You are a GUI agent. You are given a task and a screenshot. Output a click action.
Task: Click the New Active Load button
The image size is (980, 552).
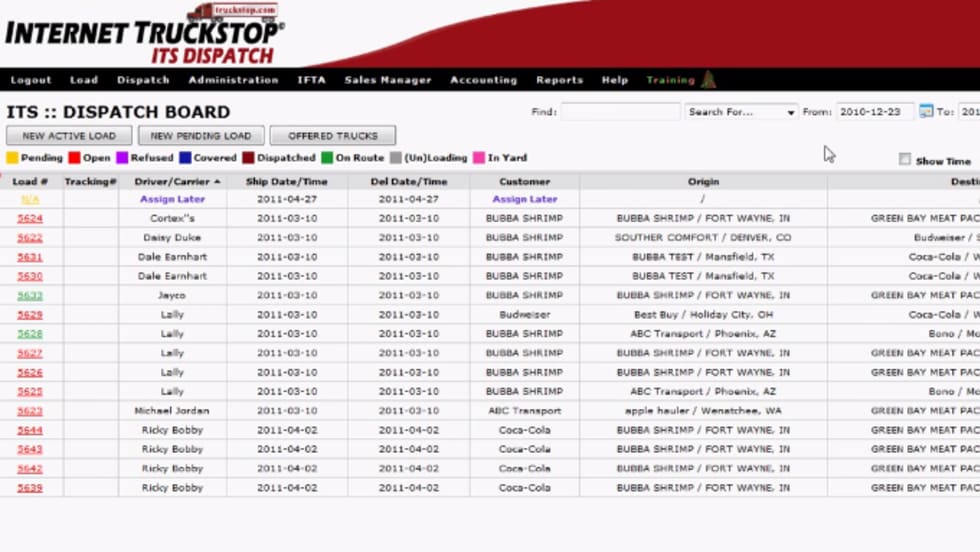point(69,136)
